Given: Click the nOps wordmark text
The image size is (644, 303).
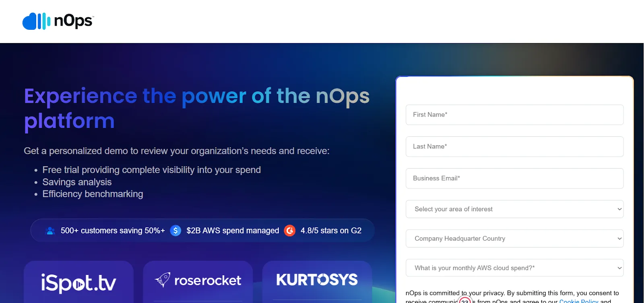Looking at the screenshot, I should [74, 21].
